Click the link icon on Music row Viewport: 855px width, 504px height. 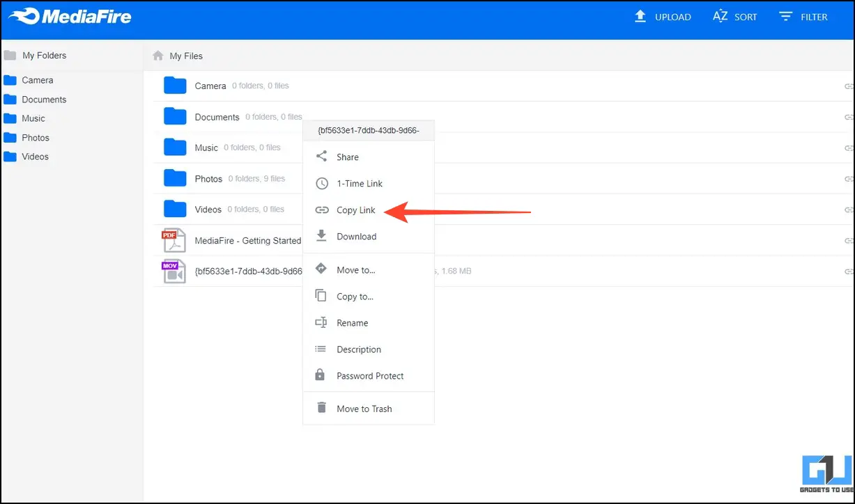coord(849,148)
